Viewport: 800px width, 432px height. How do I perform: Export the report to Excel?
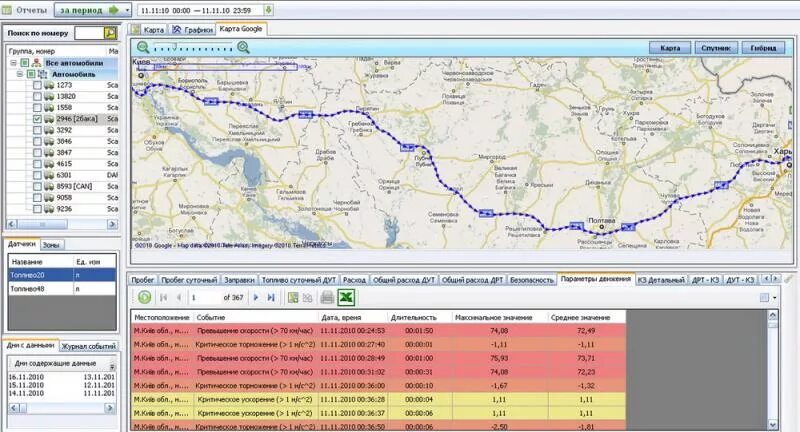tap(346, 297)
